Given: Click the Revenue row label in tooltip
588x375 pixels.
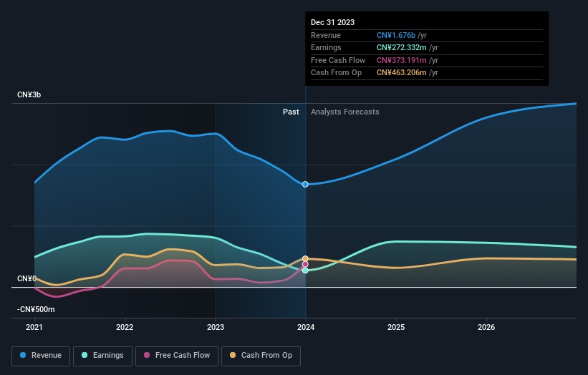Looking at the screenshot, I should 326,35.
